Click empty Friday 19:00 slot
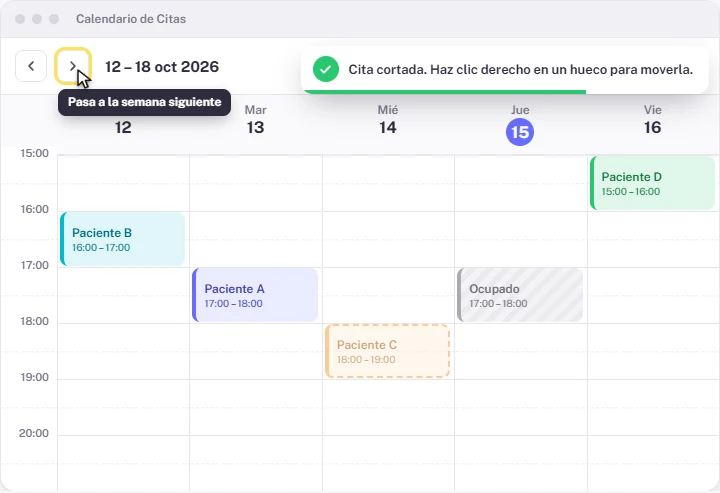The image size is (720, 493). [653, 407]
